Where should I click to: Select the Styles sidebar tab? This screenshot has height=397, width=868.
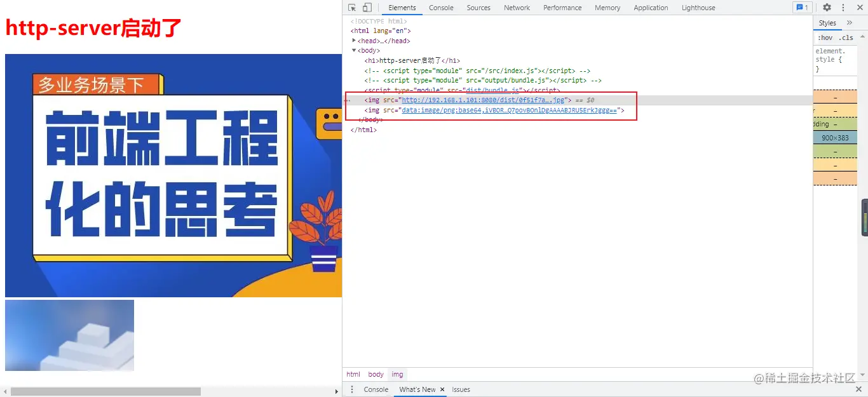pos(827,23)
